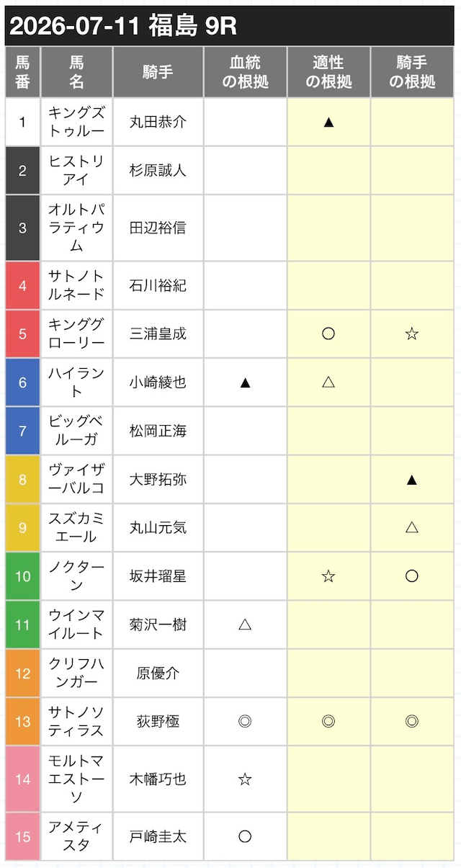This screenshot has width=461, height=868.
Task: Click the 血統の根拠 column header
Action: tap(245, 72)
